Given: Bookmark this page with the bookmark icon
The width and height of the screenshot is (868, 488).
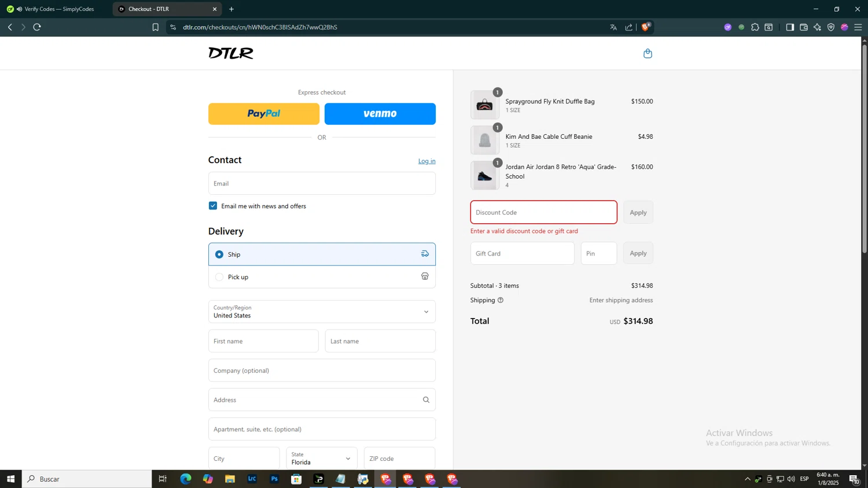Looking at the screenshot, I should point(155,27).
